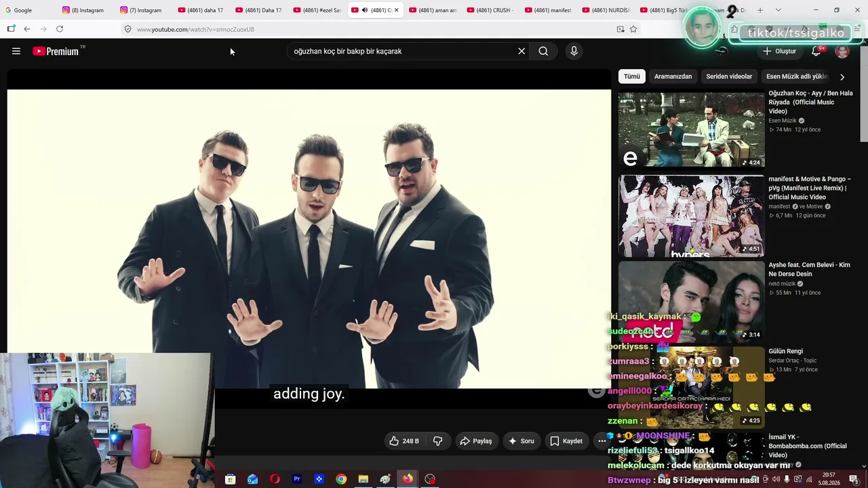Open İsmail YK Bombabomba.com video title

808,446
